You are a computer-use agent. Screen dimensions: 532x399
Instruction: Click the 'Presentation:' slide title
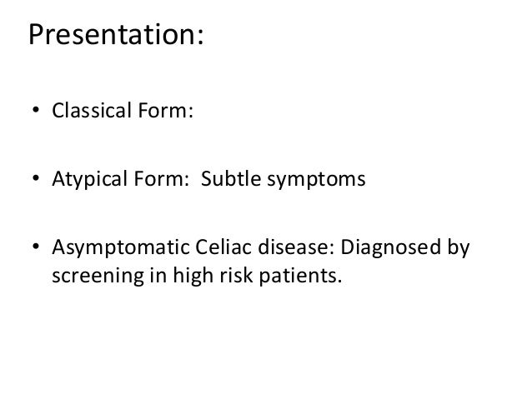click(116, 35)
